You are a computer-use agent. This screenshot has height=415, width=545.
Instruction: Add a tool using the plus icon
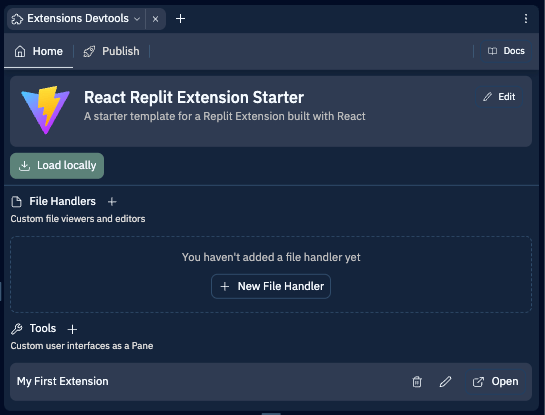[x=72, y=329]
